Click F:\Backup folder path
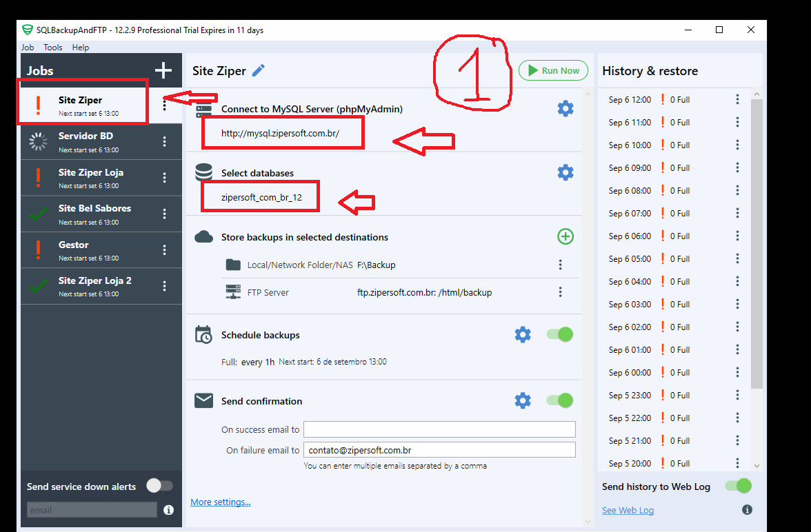This screenshot has height=532, width=811. 376,265
